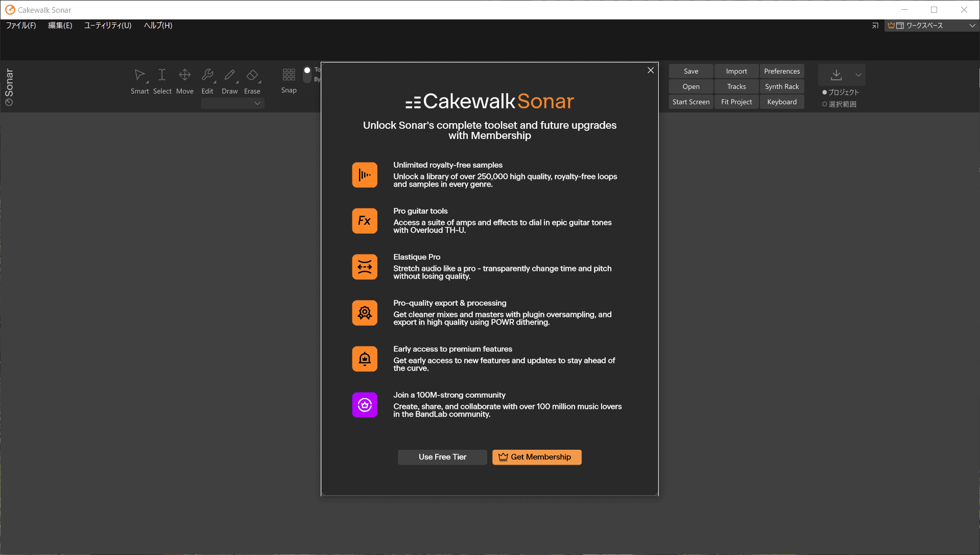Open the ヘルプ(H) menu
Viewport: 980px width, 555px height.
[x=158, y=26]
